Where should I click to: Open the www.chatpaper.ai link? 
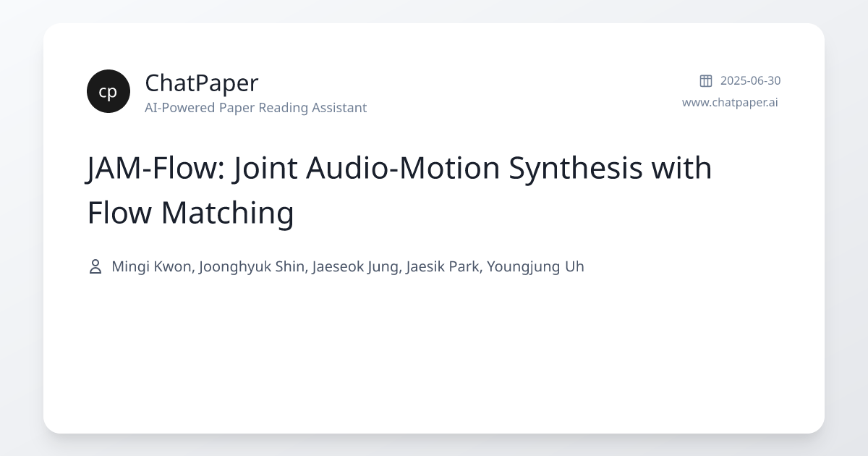pyautogui.click(x=730, y=102)
